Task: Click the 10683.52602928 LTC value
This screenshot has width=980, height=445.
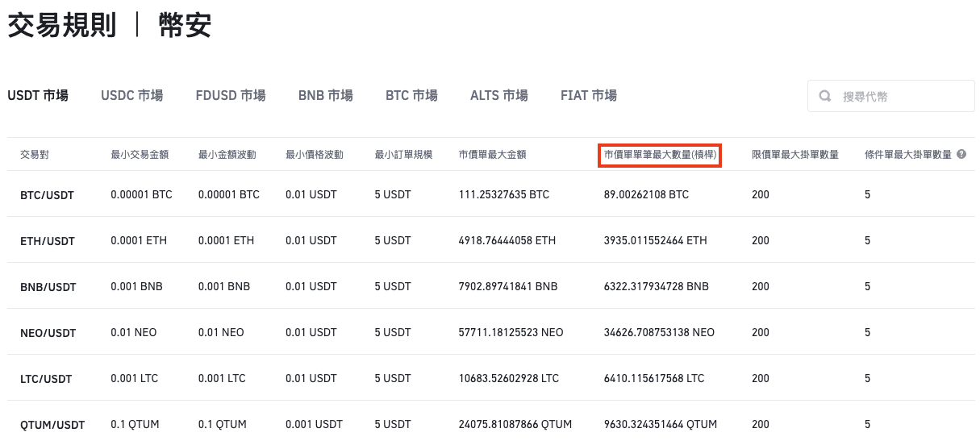Action: click(x=509, y=378)
